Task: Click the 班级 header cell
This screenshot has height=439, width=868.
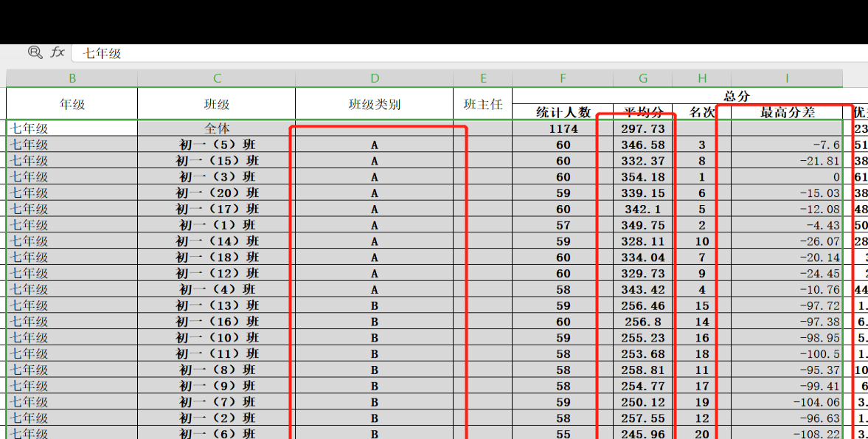Action: pos(216,103)
